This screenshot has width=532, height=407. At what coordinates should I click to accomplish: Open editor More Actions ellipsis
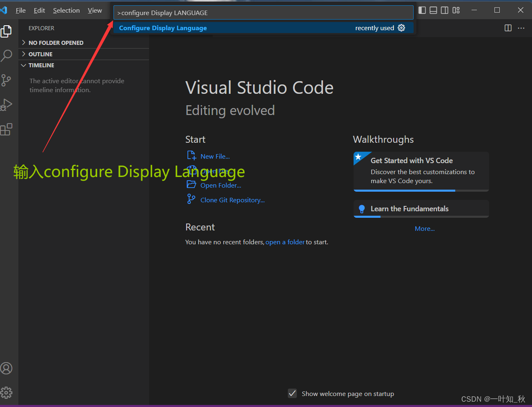pyautogui.click(x=521, y=28)
